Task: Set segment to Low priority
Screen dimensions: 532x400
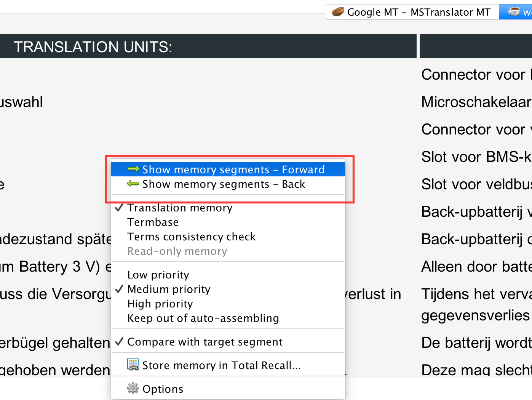Action: click(x=158, y=275)
